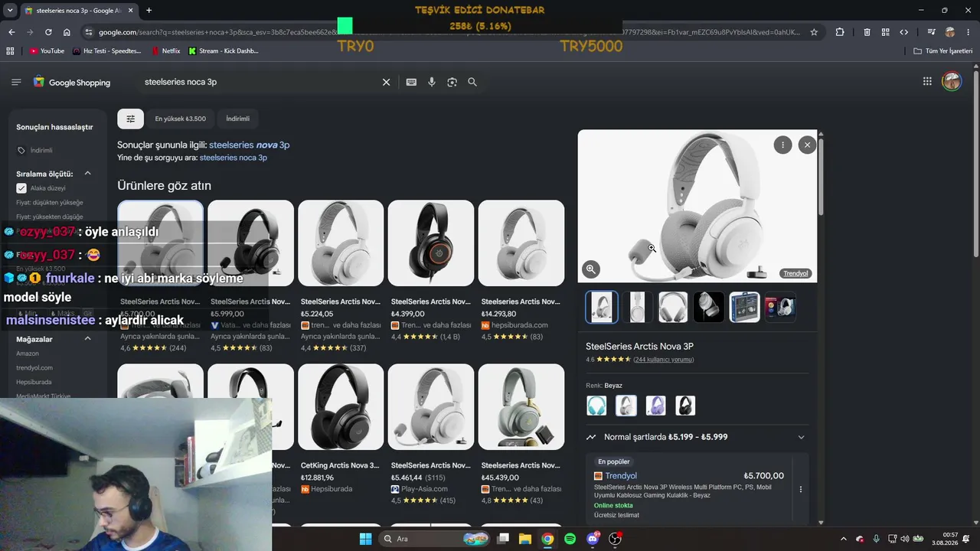Collapse the Mağazalar filter section
The image size is (980, 551).
click(x=87, y=339)
